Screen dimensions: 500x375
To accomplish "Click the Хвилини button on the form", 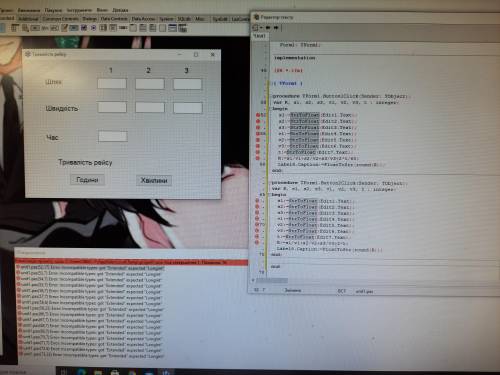I will click(x=154, y=180).
